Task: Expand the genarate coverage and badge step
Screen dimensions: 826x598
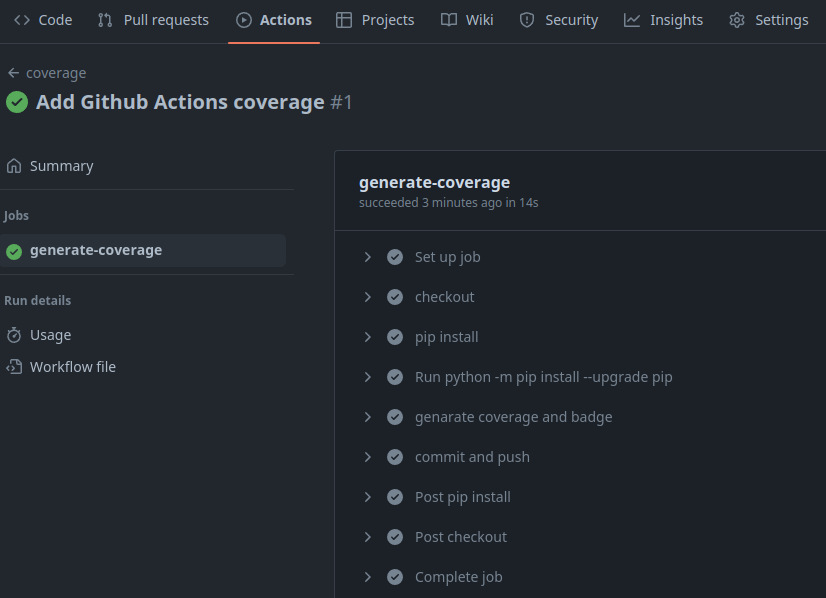Action: [x=368, y=417]
